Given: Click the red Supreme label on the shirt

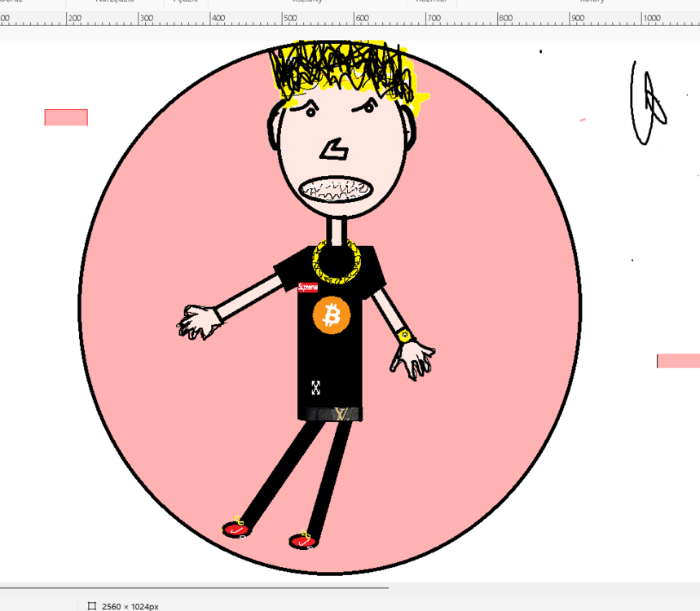Looking at the screenshot, I should coord(307,288).
